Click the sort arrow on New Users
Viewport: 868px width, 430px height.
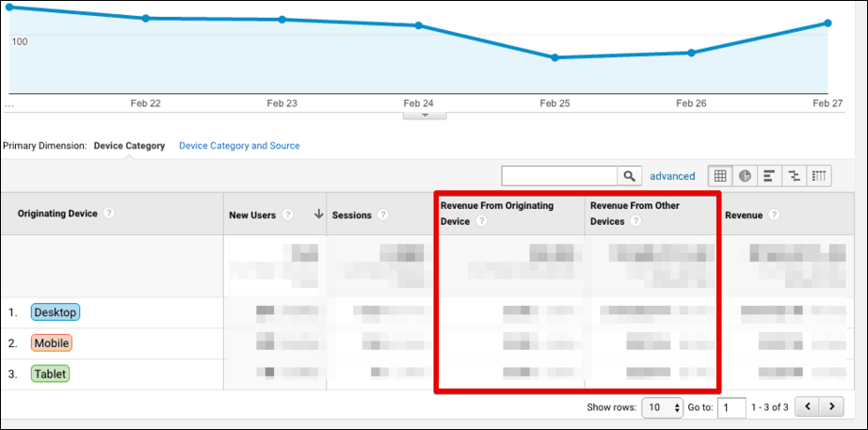[x=318, y=215]
